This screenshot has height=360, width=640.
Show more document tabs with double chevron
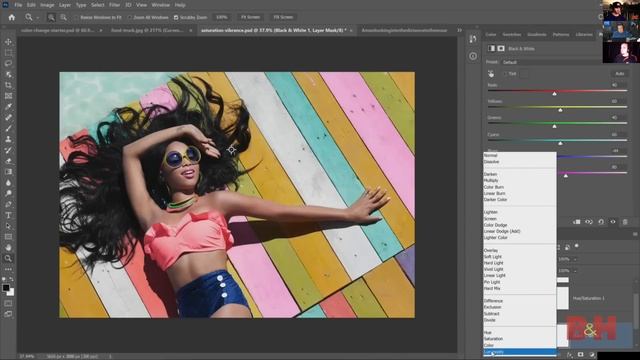click(x=460, y=30)
